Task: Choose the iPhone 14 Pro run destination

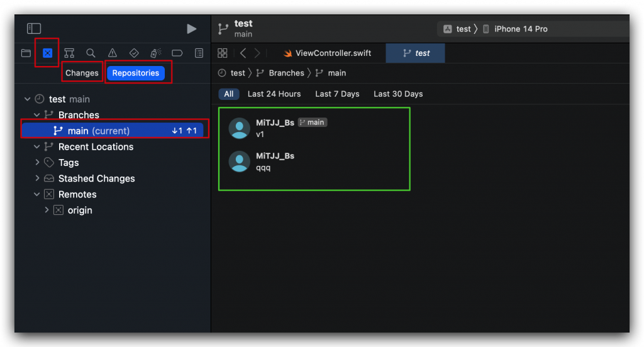Action: coord(514,29)
